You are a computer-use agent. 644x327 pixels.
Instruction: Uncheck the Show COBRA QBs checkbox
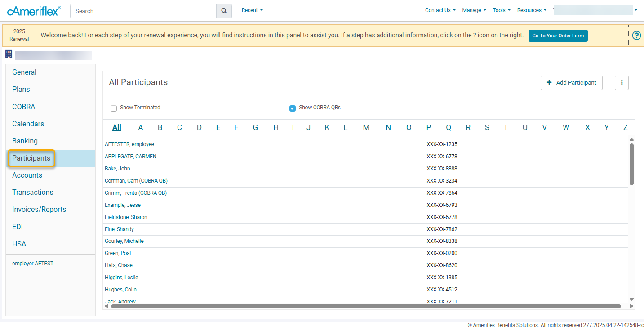coord(293,108)
